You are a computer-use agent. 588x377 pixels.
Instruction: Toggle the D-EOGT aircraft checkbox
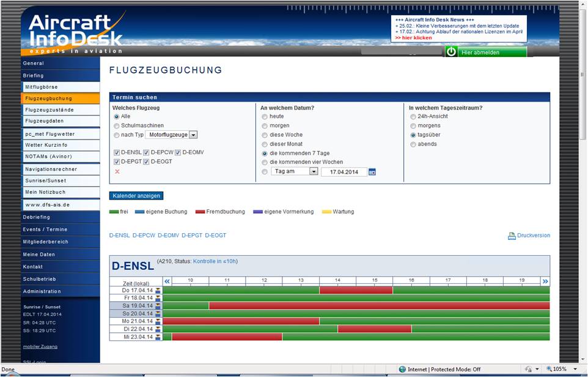point(146,162)
